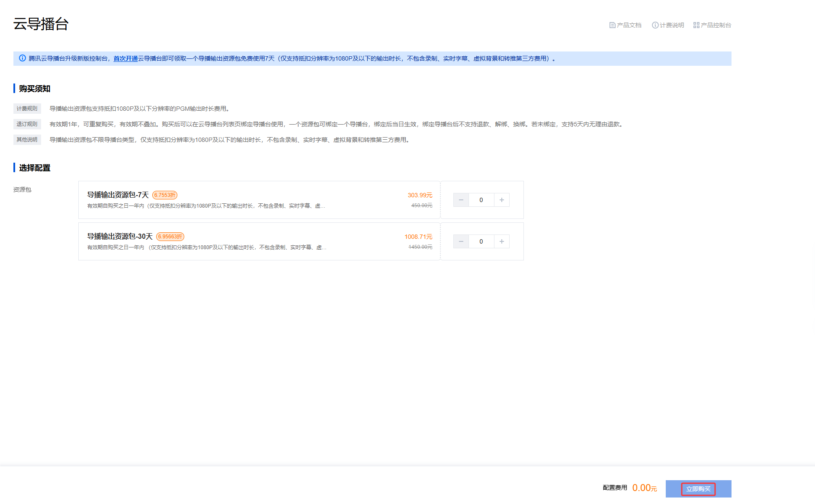
Task: Click the 6.95663折 discount badge
Action: pos(170,237)
